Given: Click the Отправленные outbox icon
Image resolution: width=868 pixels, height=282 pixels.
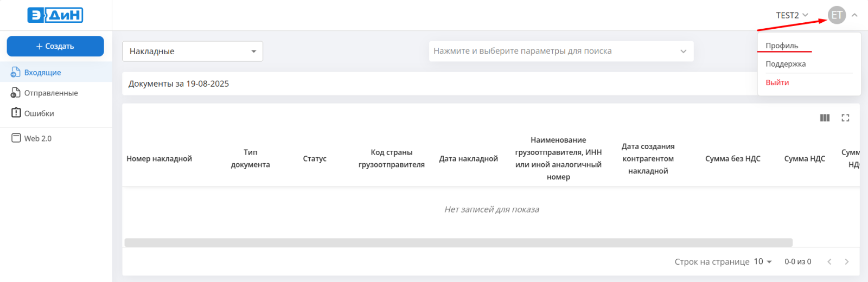Looking at the screenshot, I should tap(16, 93).
